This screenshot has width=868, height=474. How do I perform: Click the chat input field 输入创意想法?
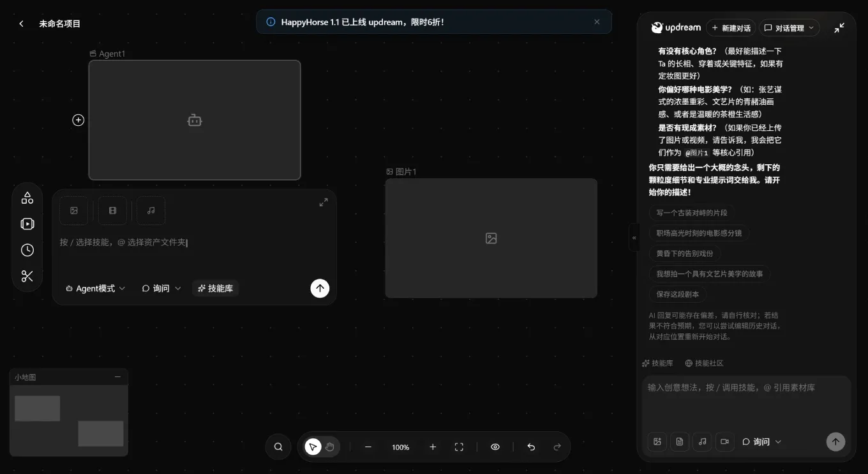pos(747,402)
